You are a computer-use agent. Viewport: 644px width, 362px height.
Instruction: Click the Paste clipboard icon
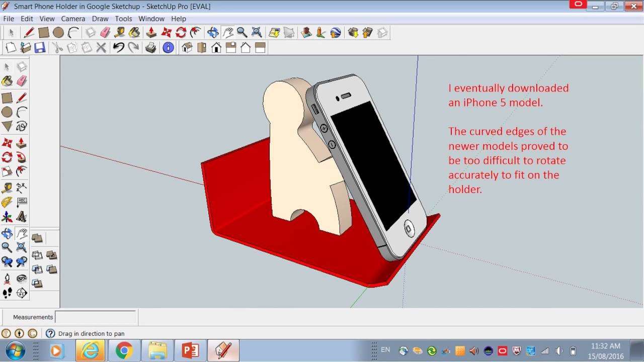[87, 48]
